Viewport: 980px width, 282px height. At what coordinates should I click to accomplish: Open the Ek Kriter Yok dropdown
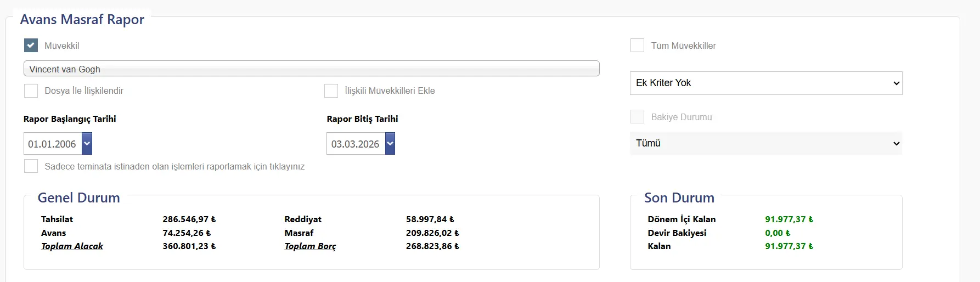pos(765,83)
